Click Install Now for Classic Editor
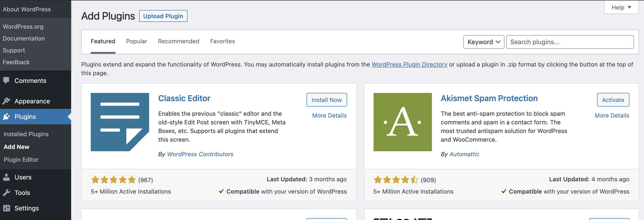 pos(327,100)
